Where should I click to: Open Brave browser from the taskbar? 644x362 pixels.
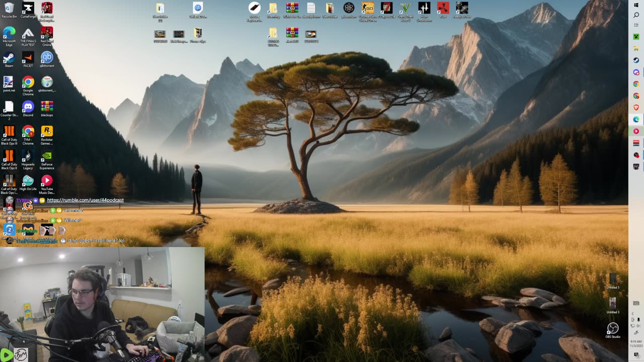(x=636, y=108)
